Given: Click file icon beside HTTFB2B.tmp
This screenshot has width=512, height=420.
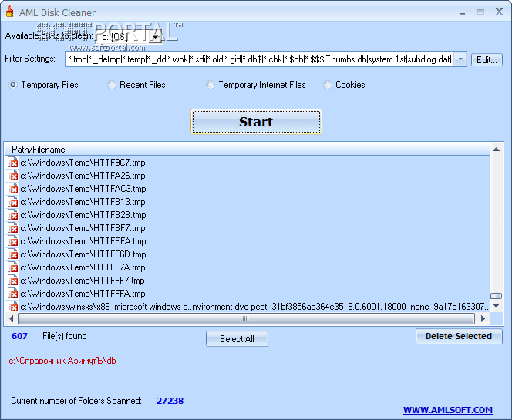Looking at the screenshot, I should 13,214.
